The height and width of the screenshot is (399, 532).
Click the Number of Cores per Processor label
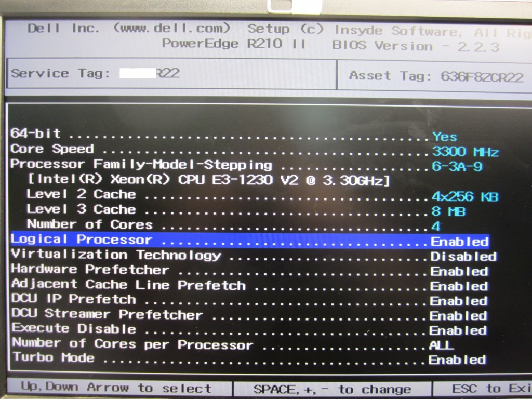coord(132,343)
